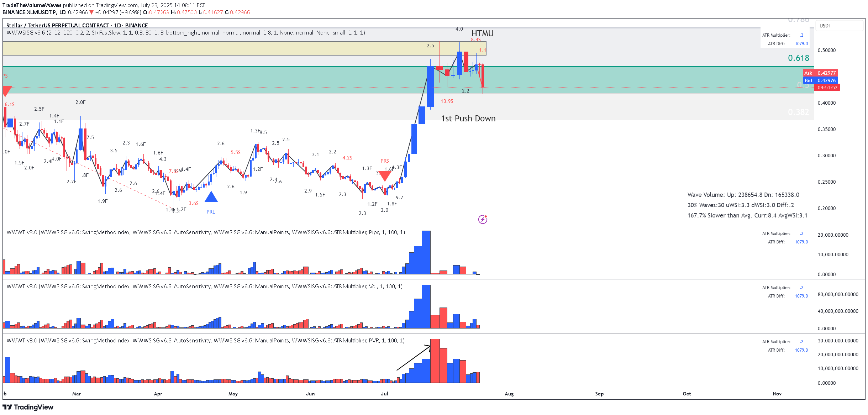Select the WWWT v3.0 Vol pane legend
This screenshot has height=415, width=868.
point(205,287)
